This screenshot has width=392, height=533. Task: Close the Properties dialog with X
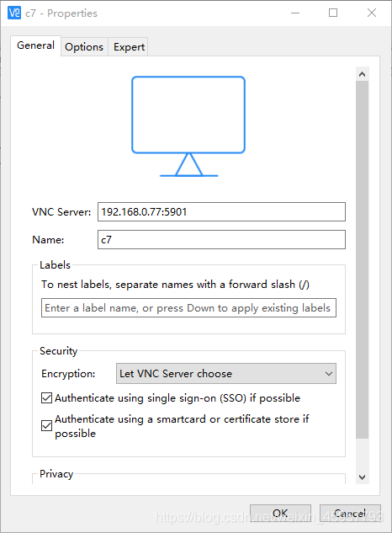372,13
